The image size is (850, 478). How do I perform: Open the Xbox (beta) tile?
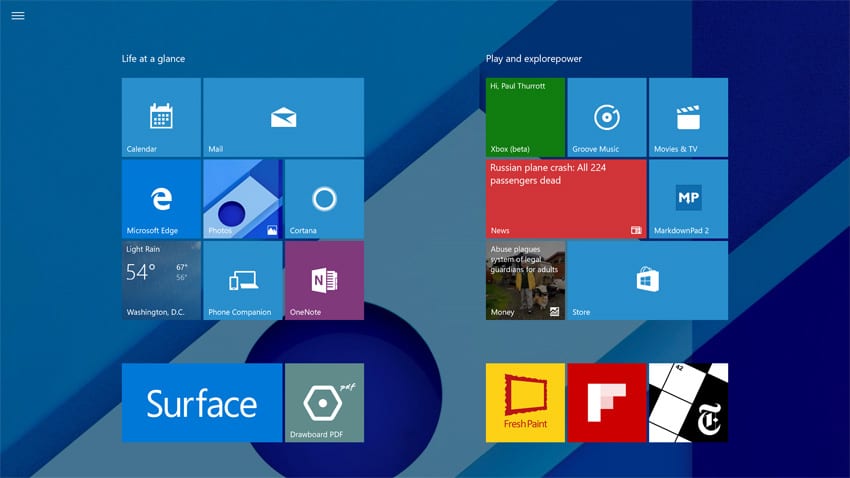tap(525, 117)
